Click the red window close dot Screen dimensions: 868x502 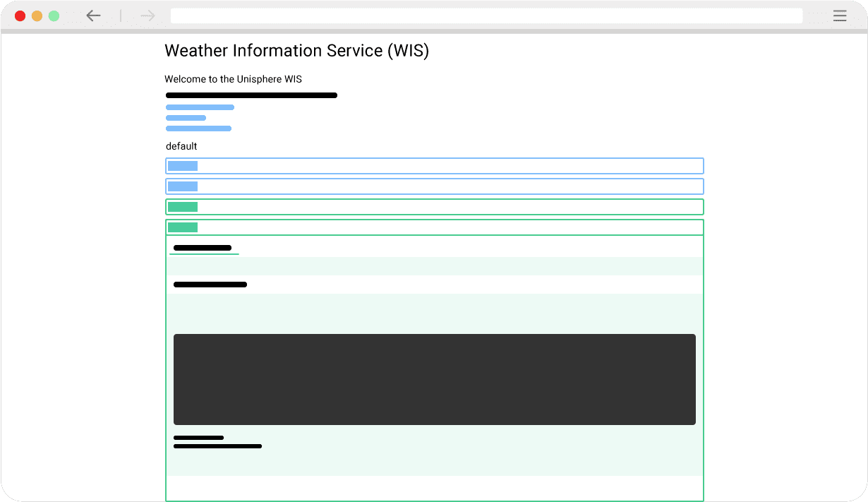tap(20, 16)
